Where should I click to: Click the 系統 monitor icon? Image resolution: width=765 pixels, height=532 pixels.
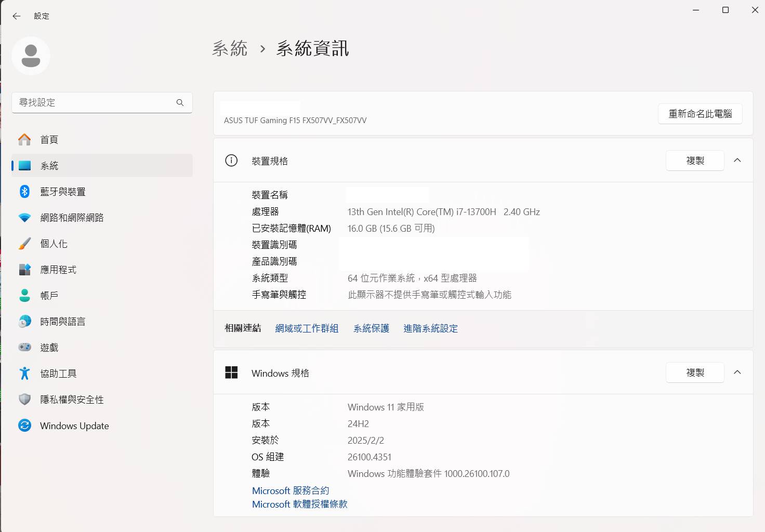24,166
